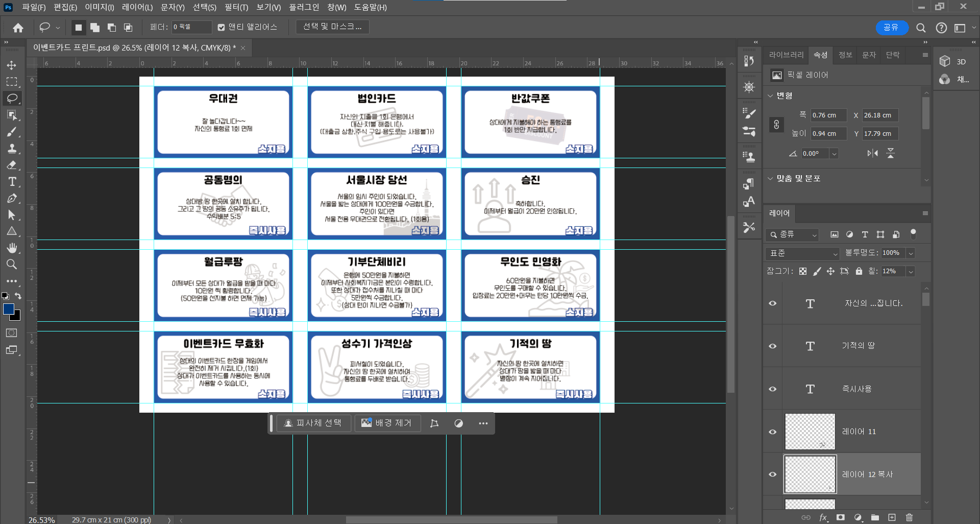
Task: Open the 불투명도 opacity dropdown
Action: coord(911,253)
